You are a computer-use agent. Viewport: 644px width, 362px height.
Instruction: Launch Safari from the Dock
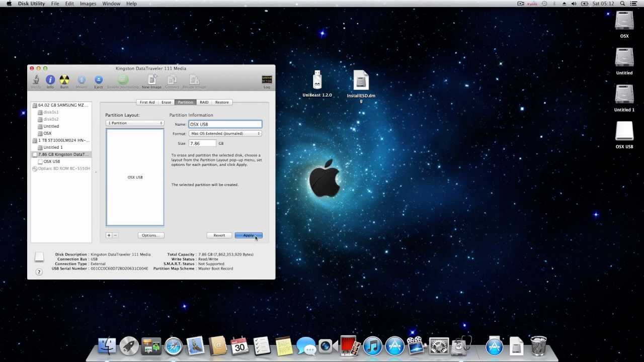coord(174,346)
